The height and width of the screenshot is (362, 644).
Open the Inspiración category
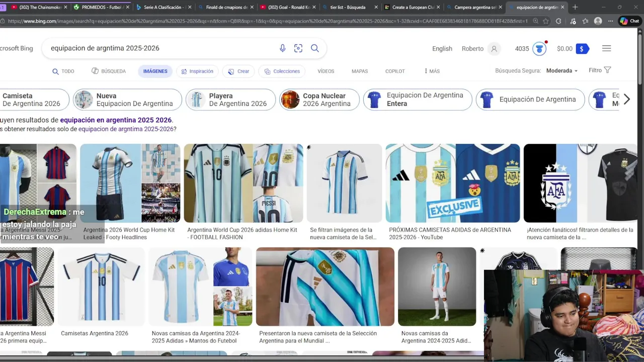point(197,71)
